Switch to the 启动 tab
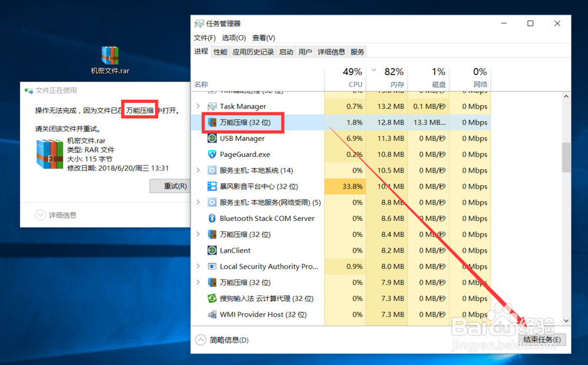 click(286, 52)
